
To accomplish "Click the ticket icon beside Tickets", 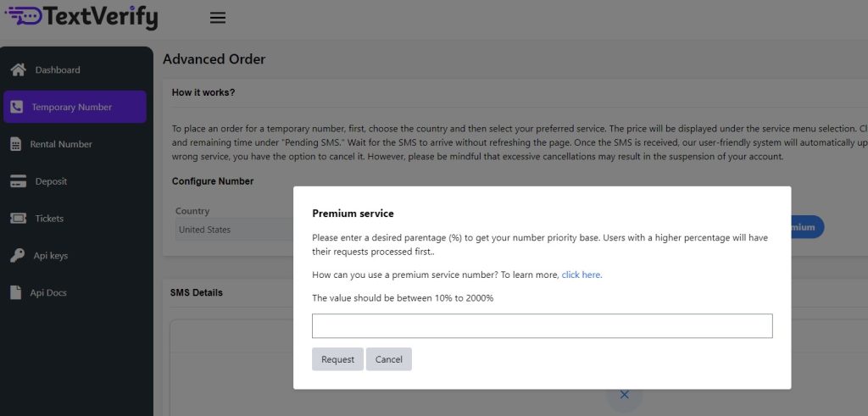I will [18, 219].
